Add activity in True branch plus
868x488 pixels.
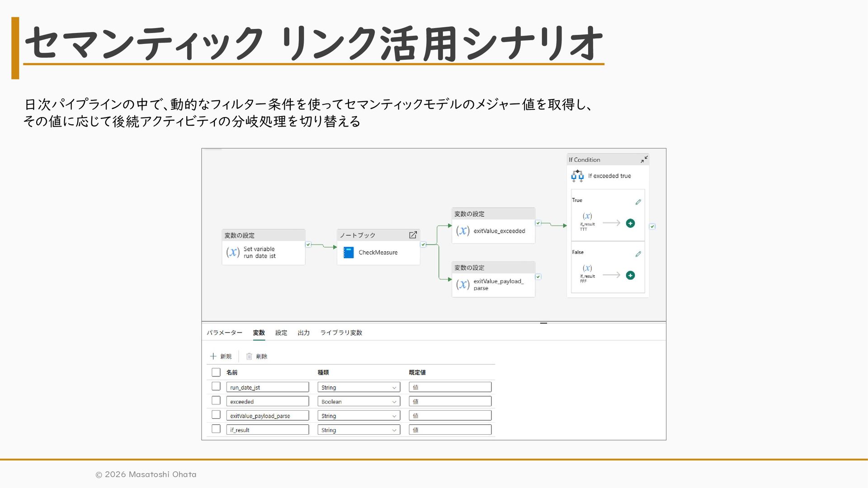630,223
